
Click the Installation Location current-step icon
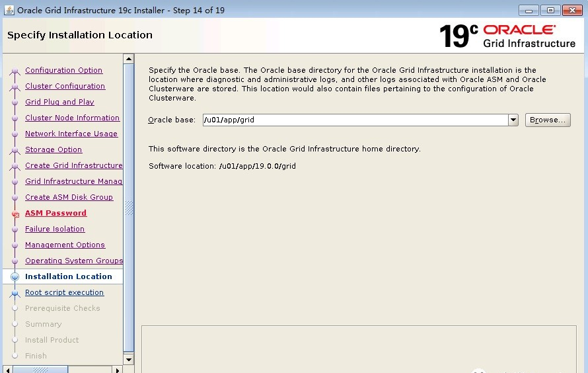pos(15,276)
